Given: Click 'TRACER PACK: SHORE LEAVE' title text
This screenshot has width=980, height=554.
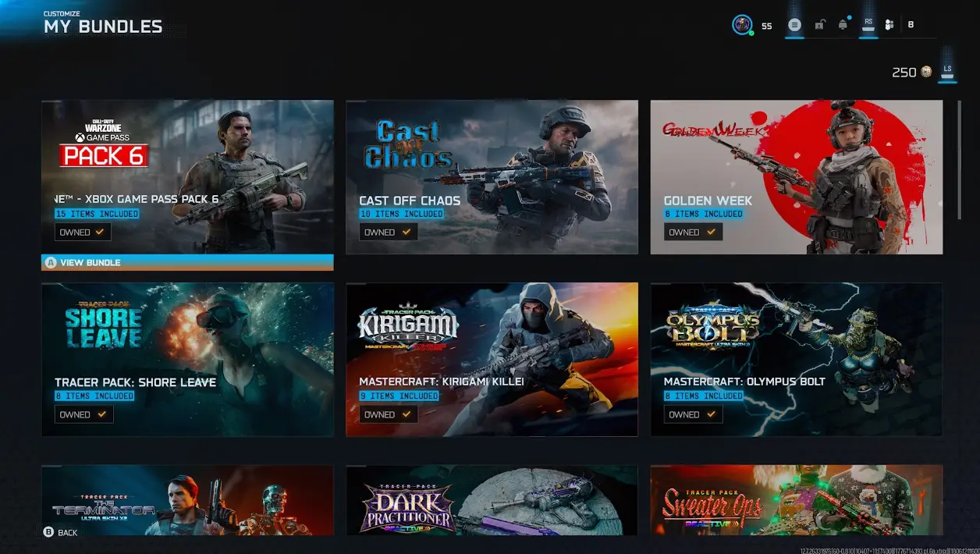Looking at the screenshot, I should [136, 382].
